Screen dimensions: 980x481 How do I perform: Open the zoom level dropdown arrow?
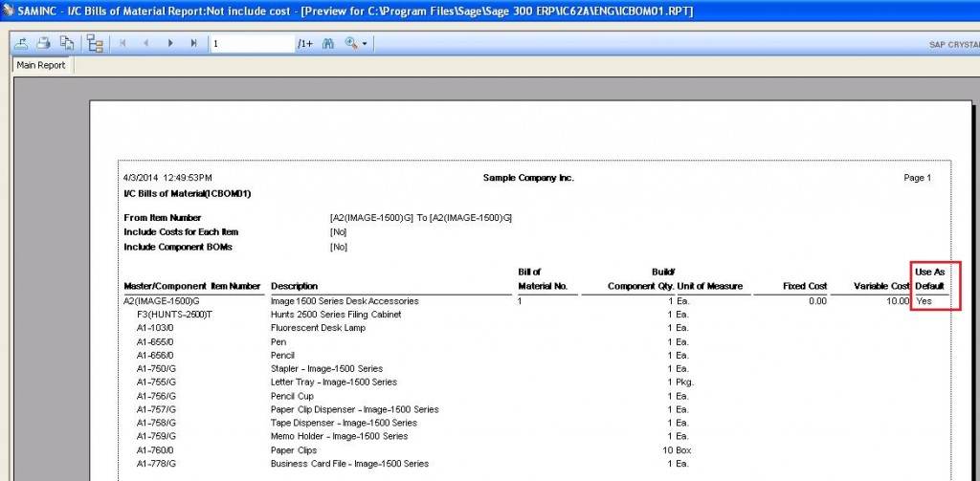pos(365,44)
